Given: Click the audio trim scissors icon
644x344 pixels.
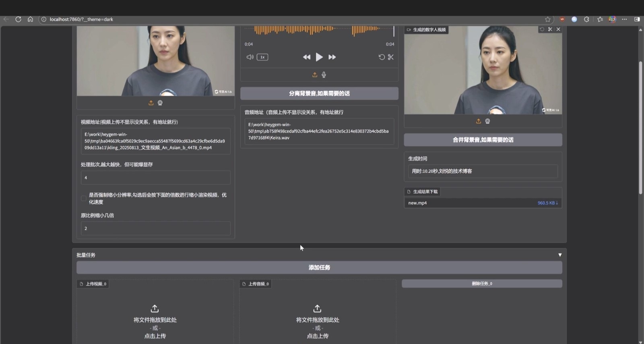Looking at the screenshot, I should click(390, 57).
